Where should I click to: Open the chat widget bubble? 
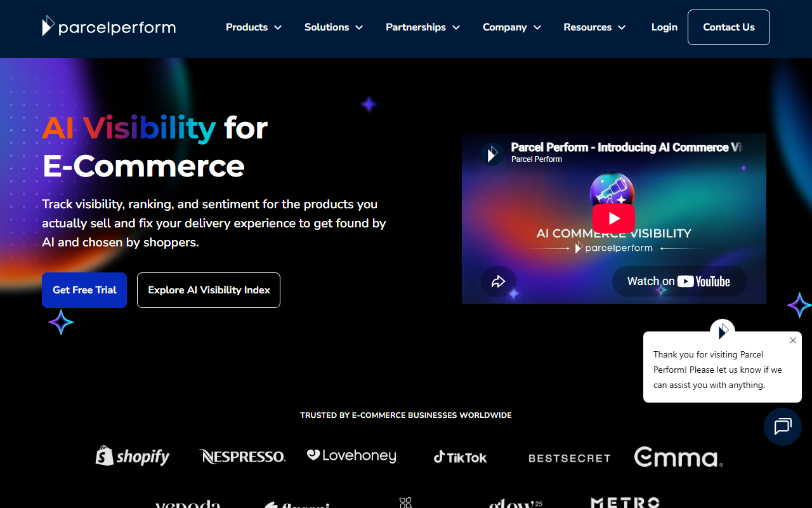783,427
